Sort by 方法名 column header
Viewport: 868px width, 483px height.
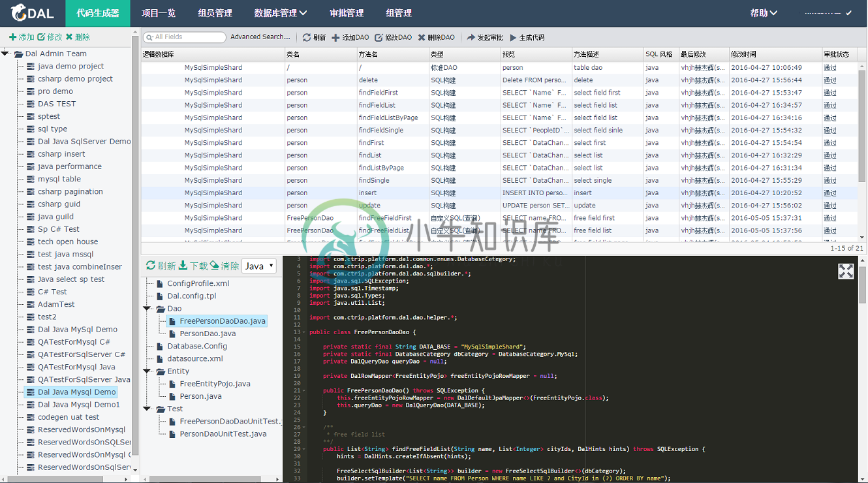[x=393, y=54]
